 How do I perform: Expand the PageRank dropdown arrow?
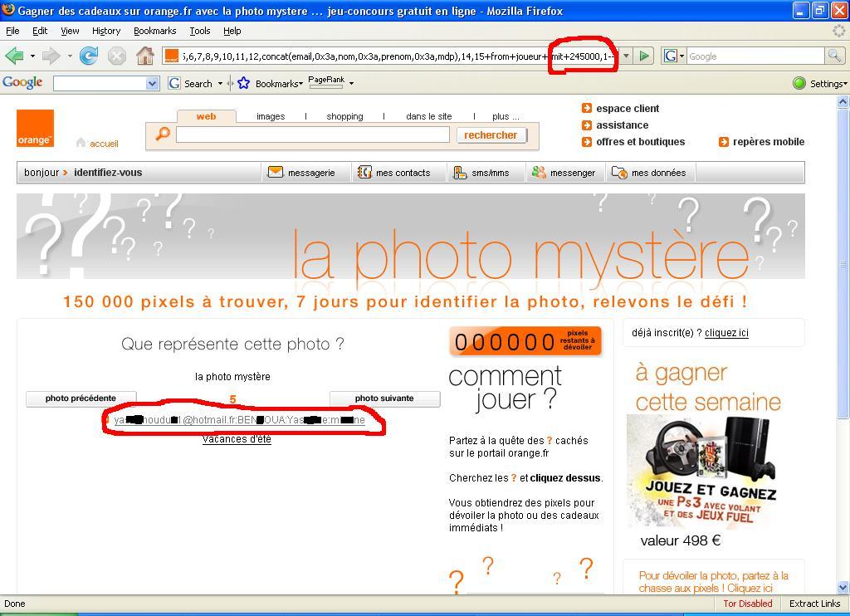[351, 84]
